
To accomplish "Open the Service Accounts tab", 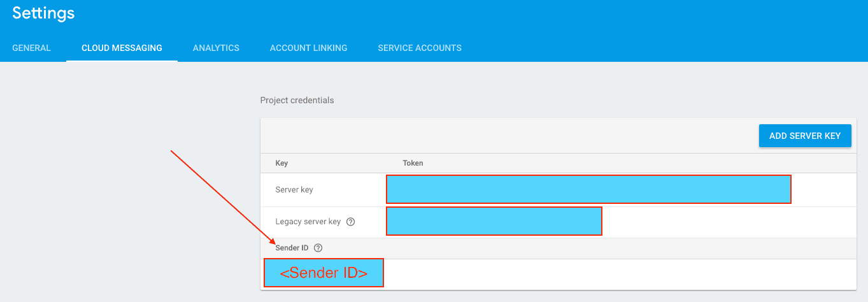I will coord(419,48).
